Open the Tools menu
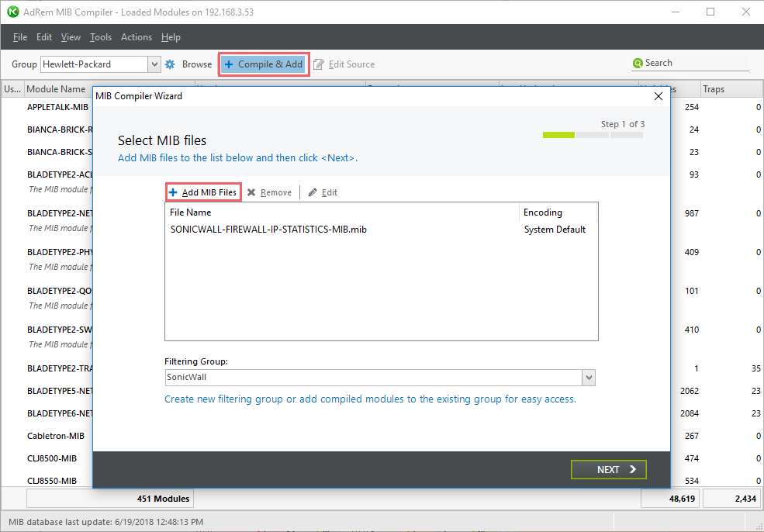764x532 pixels. coord(100,37)
